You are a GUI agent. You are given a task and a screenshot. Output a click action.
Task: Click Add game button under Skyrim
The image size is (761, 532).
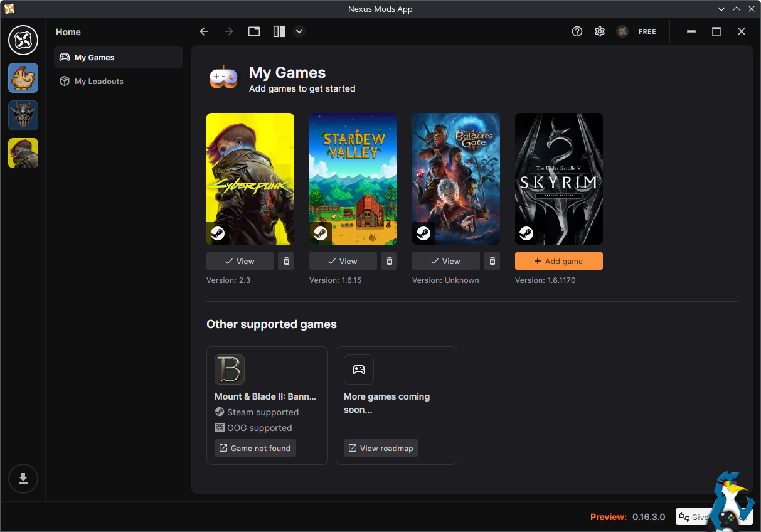(x=559, y=261)
